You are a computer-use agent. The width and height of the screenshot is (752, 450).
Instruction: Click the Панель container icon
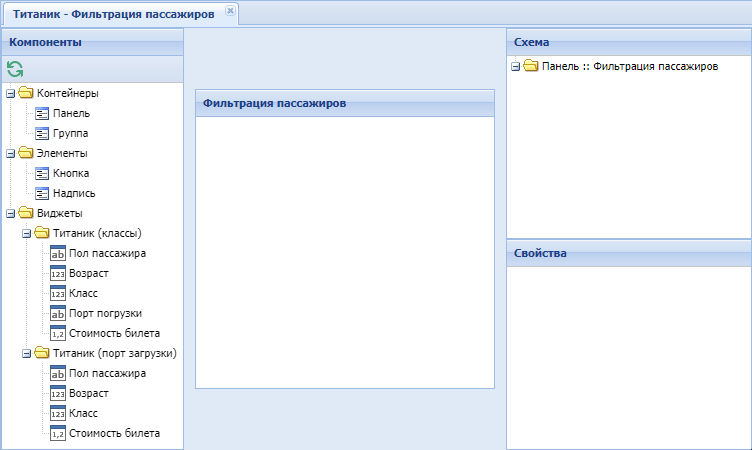pos(42,113)
